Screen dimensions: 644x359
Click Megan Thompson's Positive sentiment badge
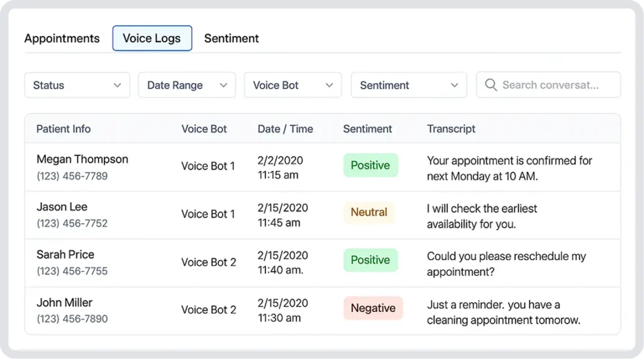pyautogui.click(x=370, y=165)
